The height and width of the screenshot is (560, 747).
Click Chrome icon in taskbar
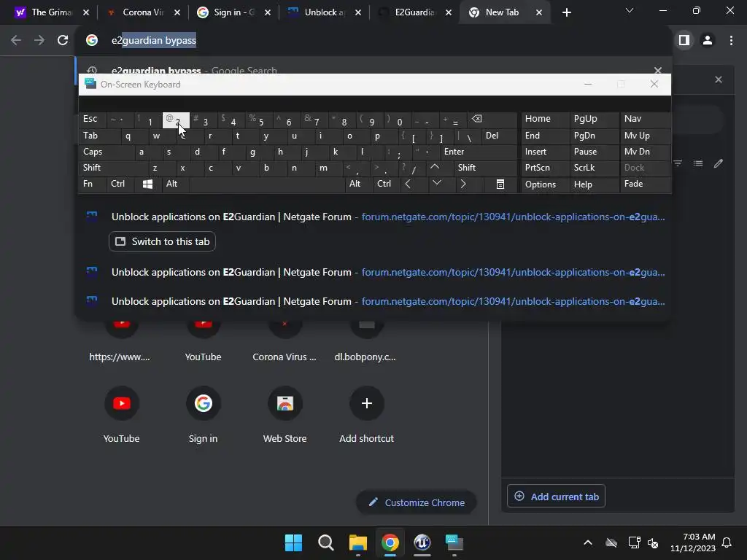tap(390, 542)
